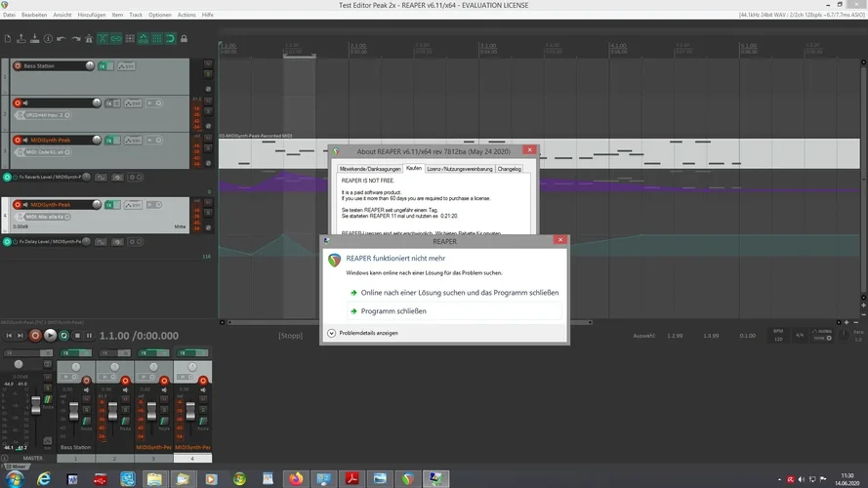This screenshot has width=868, height=488.
Task: Toggle snap magnet toolbar icon
Action: click(171, 39)
